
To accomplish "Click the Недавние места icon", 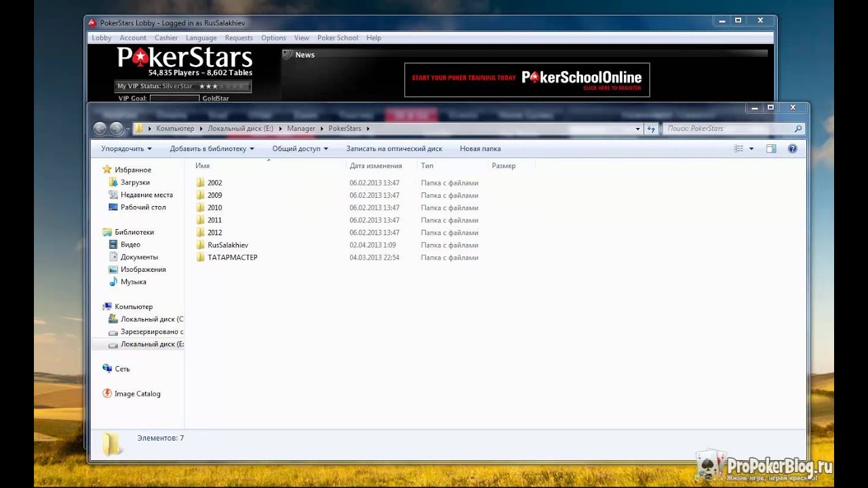I will (113, 195).
